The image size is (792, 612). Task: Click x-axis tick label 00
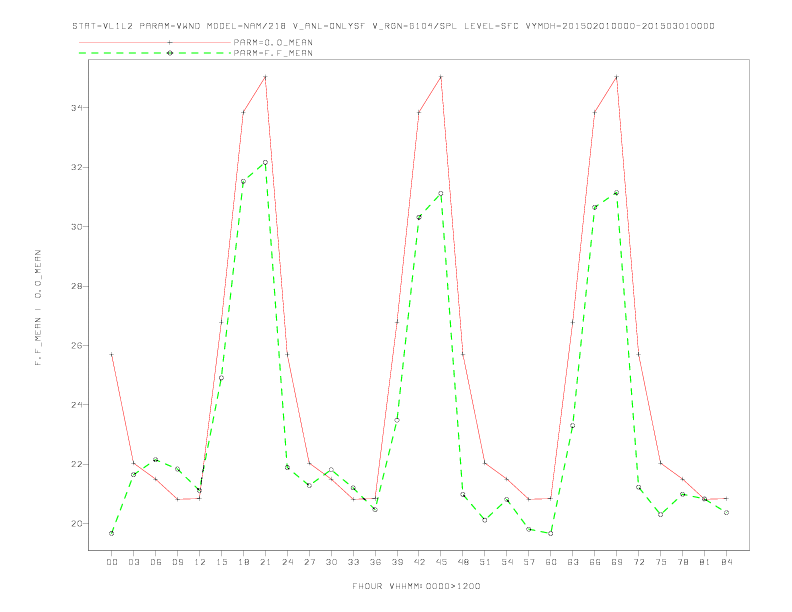[x=112, y=562]
